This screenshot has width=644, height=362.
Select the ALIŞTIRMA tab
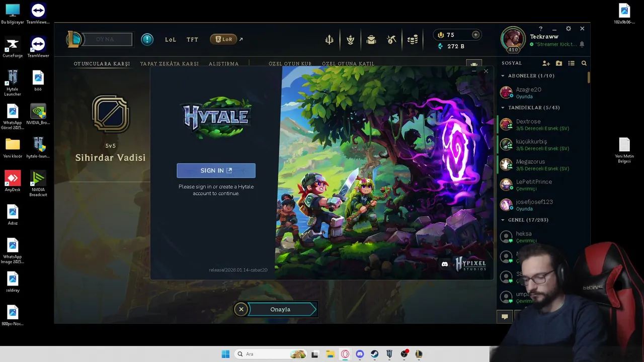click(x=224, y=64)
